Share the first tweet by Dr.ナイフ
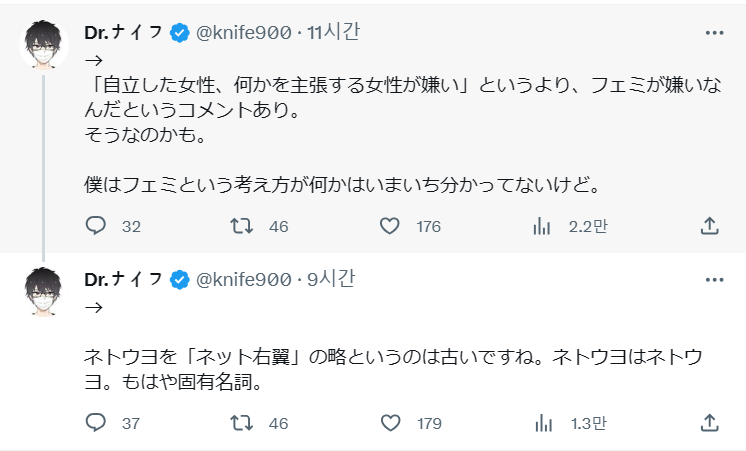The height and width of the screenshot is (451, 746). (709, 226)
